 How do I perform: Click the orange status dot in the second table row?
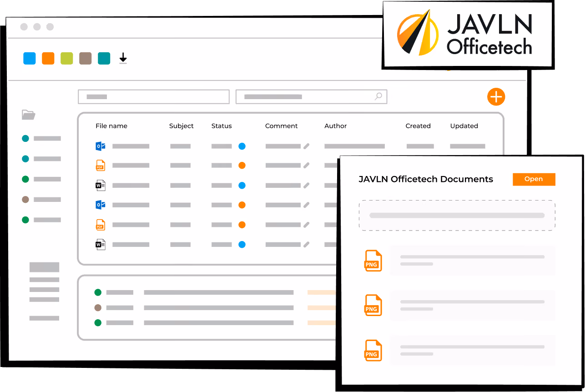(x=242, y=166)
